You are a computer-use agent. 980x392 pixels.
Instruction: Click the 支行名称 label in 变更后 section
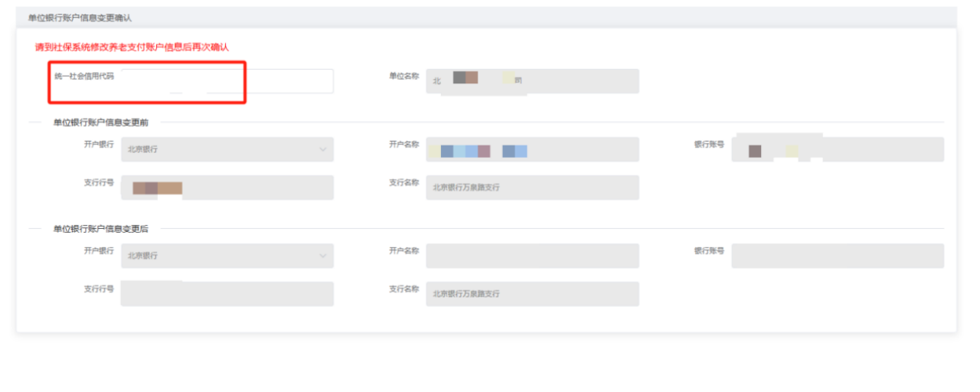click(403, 289)
